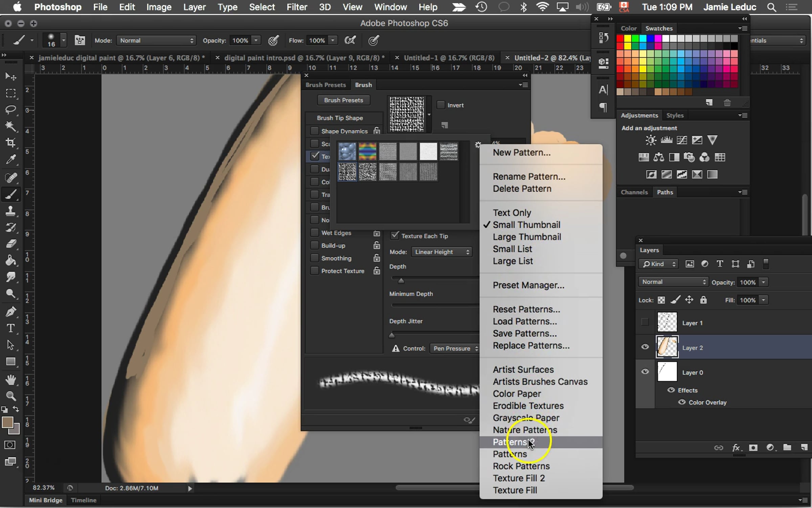Select the Crop tool
The height and width of the screenshot is (508, 812).
click(11, 142)
